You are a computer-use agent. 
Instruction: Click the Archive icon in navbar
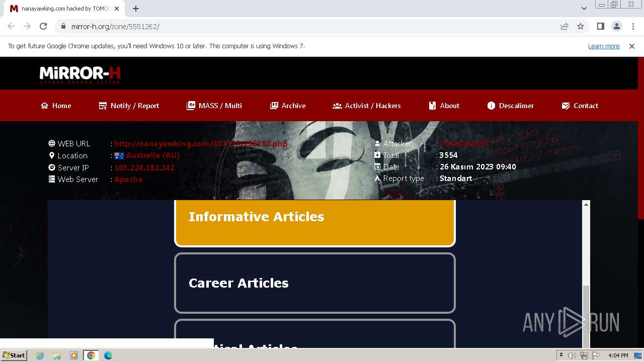pyautogui.click(x=274, y=106)
